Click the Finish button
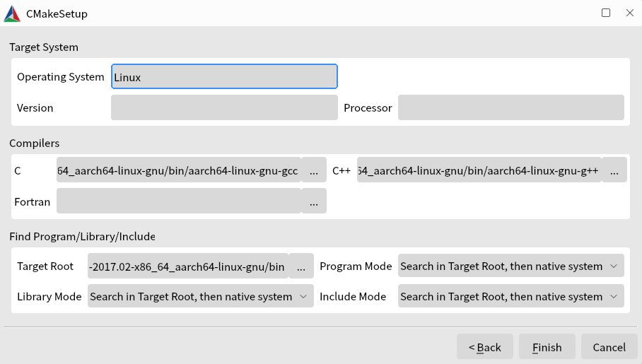Image resolution: width=642 pixels, height=364 pixels. pyautogui.click(x=547, y=347)
